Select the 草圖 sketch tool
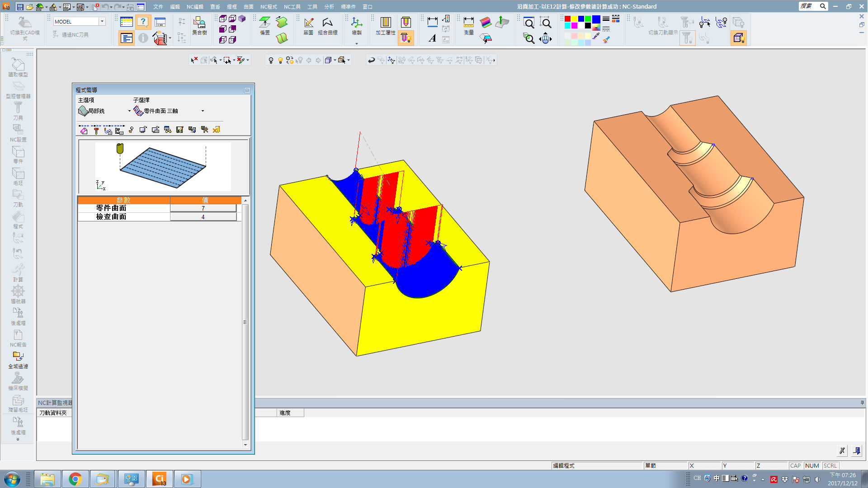This screenshot has height=488, width=868. pyautogui.click(x=308, y=26)
